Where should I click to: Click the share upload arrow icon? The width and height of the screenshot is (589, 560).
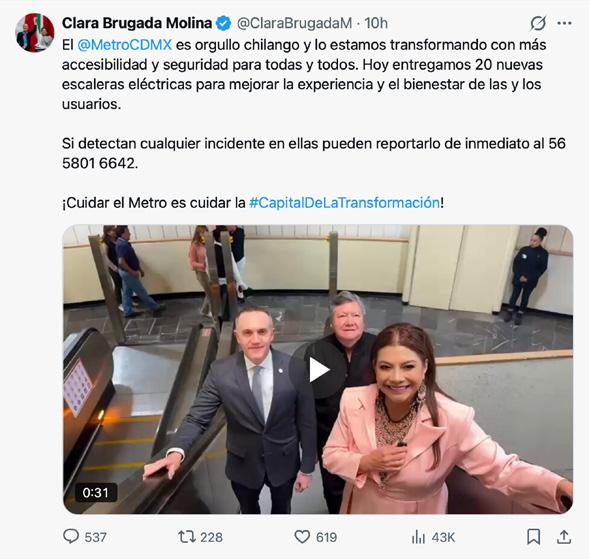[x=563, y=537]
